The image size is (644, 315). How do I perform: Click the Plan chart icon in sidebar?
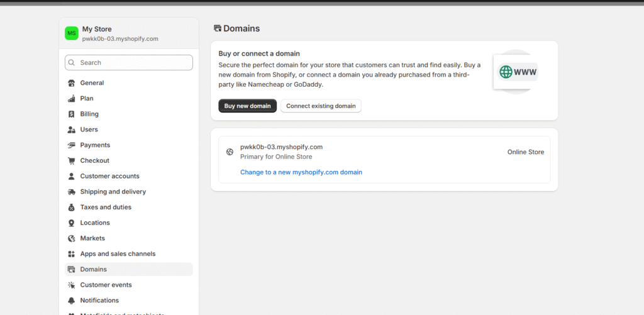pos(72,99)
